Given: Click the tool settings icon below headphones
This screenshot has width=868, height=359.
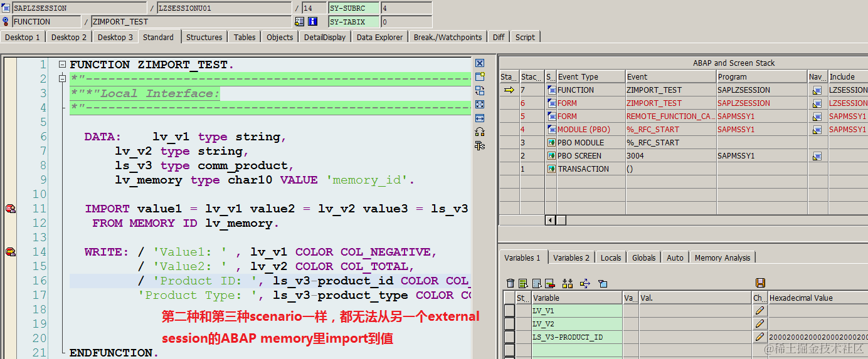Looking at the screenshot, I should coord(480,145).
